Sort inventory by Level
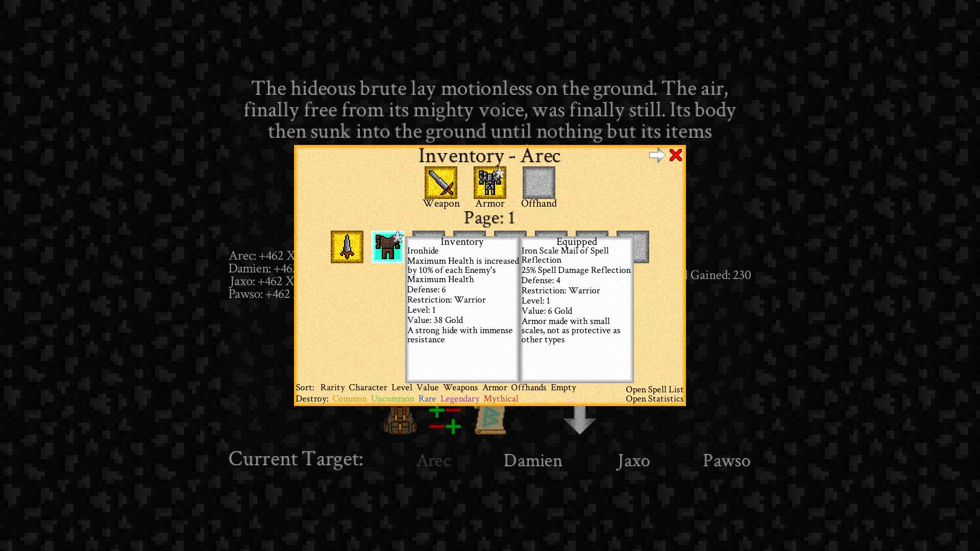Viewport: 980px width, 551px height. point(401,387)
